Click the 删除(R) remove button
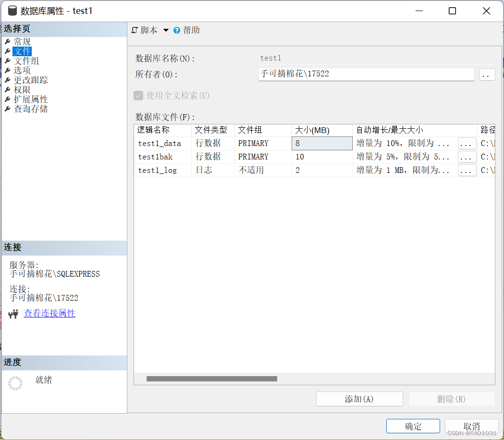Image resolution: width=504 pixels, height=440 pixels. (x=452, y=399)
